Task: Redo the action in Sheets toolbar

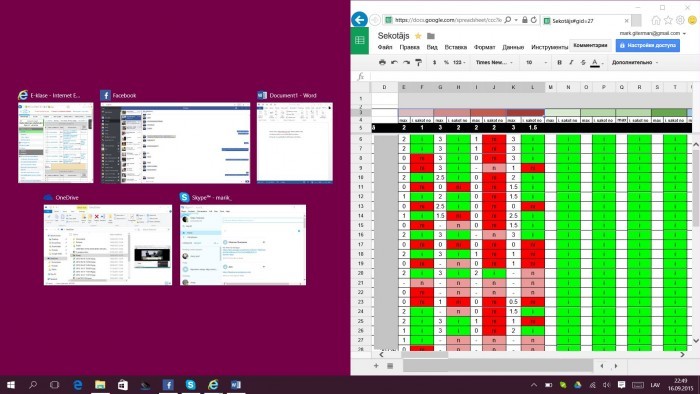Action: pyautogui.click(x=406, y=62)
